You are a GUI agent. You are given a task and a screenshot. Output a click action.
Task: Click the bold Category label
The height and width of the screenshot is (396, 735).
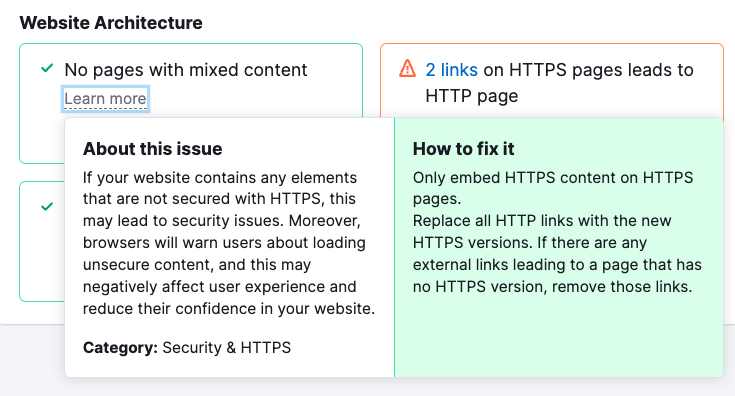click(x=120, y=347)
